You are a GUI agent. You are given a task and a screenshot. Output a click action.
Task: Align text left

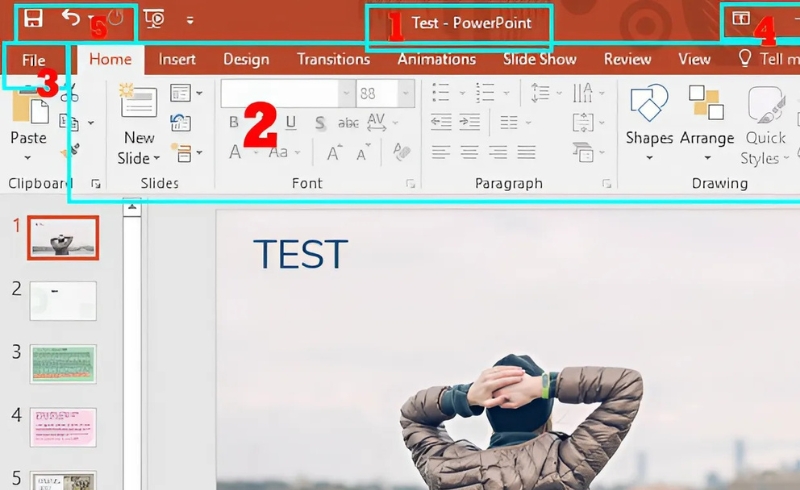coord(441,152)
